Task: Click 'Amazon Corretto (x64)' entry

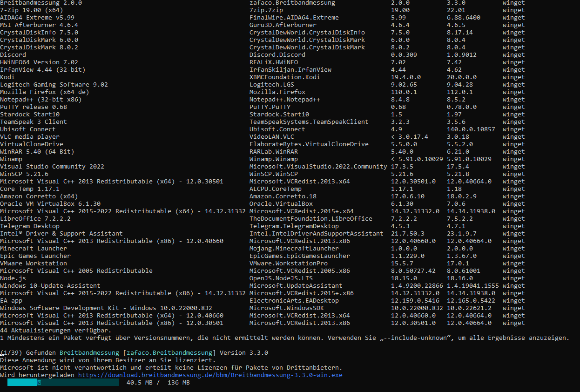Action: tap(39, 196)
